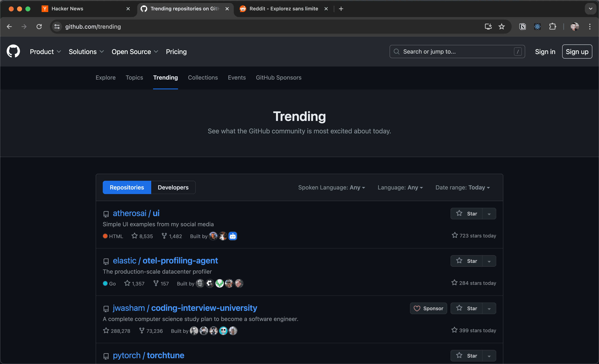Click the first contributor avatar of atherosai/ui
599x364 pixels.
tap(213, 236)
